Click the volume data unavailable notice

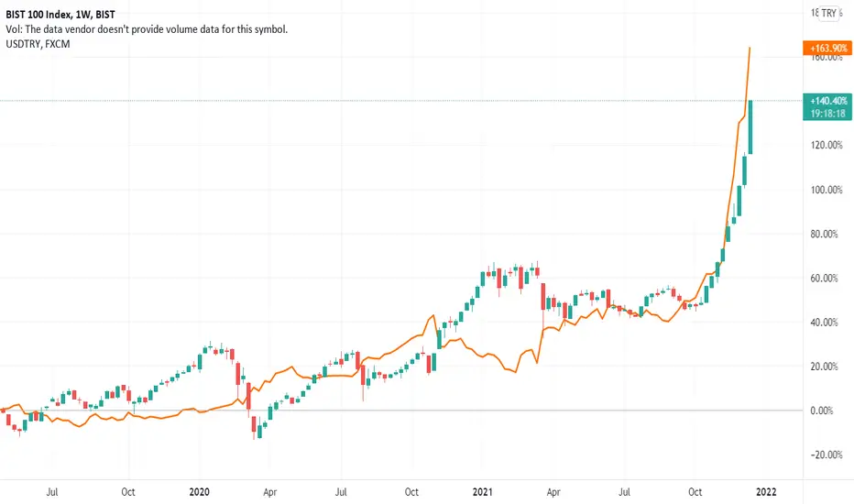tap(147, 29)
